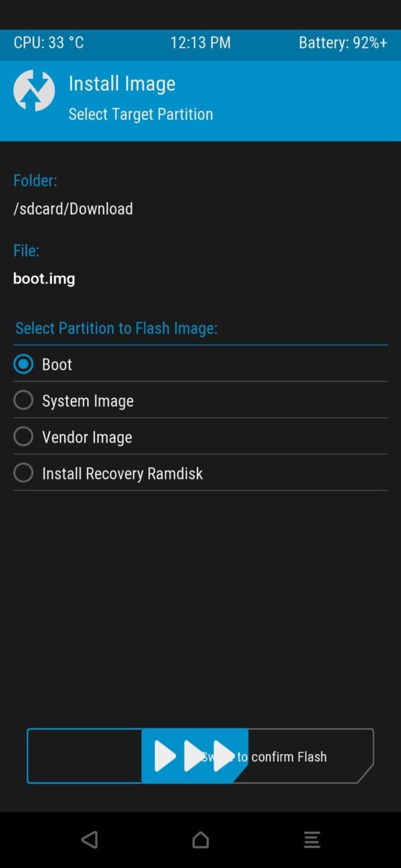Select the System Image partition
401x868 pixels.
coord(23,400)
